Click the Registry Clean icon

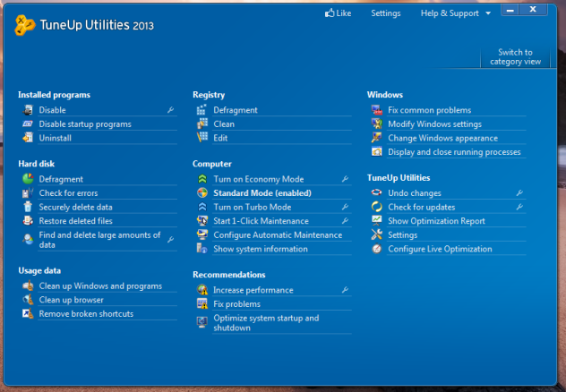pyautogui.click(x=202, y=124)
